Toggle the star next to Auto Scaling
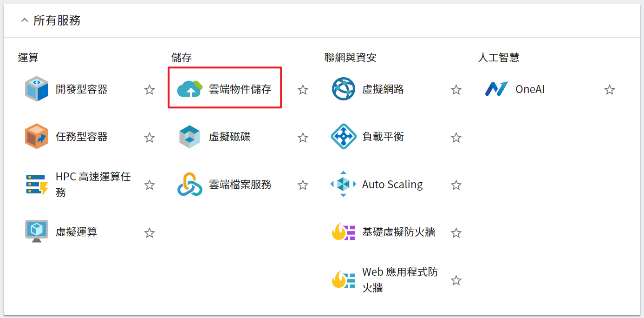The image size is (644, 318). click(x=456, y=185)
